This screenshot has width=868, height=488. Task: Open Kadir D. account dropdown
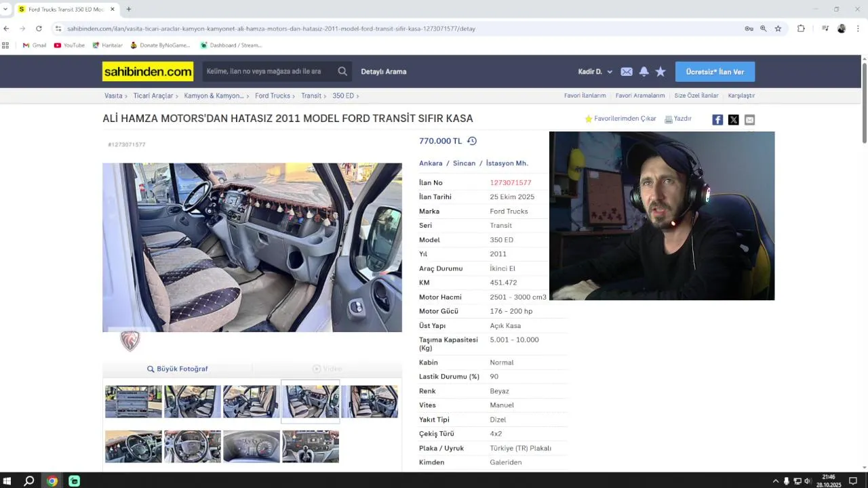tap(595, 72)
